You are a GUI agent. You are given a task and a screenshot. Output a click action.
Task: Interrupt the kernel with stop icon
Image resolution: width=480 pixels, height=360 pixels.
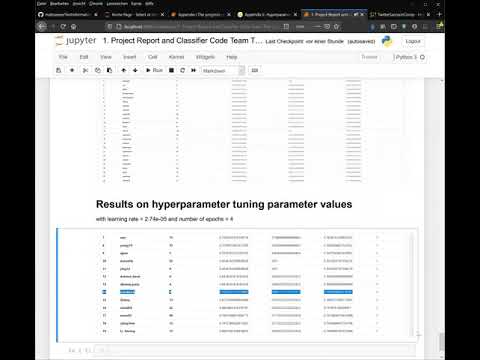[x=171, y=70]
